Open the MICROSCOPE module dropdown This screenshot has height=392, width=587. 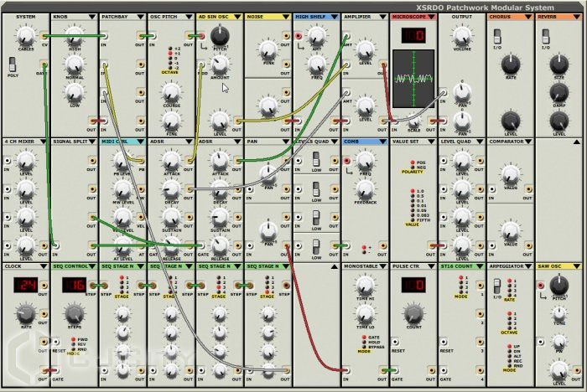[x=431, y=17]
